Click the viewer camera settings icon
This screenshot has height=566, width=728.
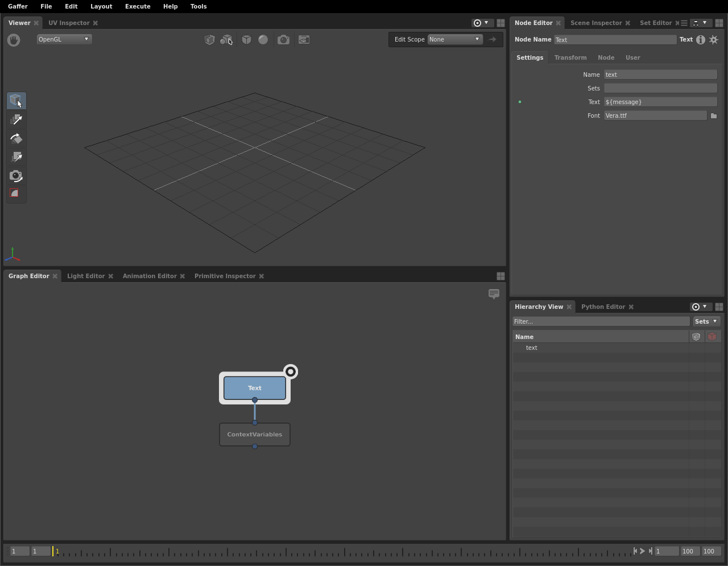(x=283, y=40)
